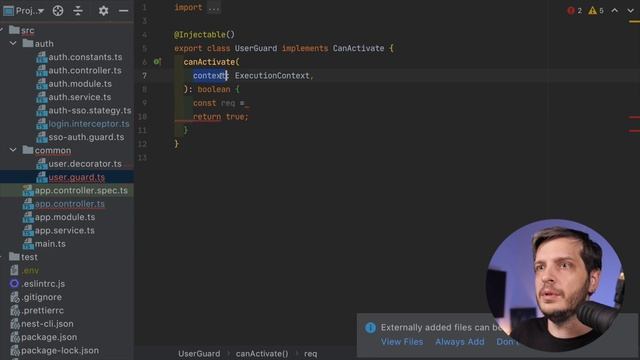Click canActivate() breadcrumb

[262, 353]
